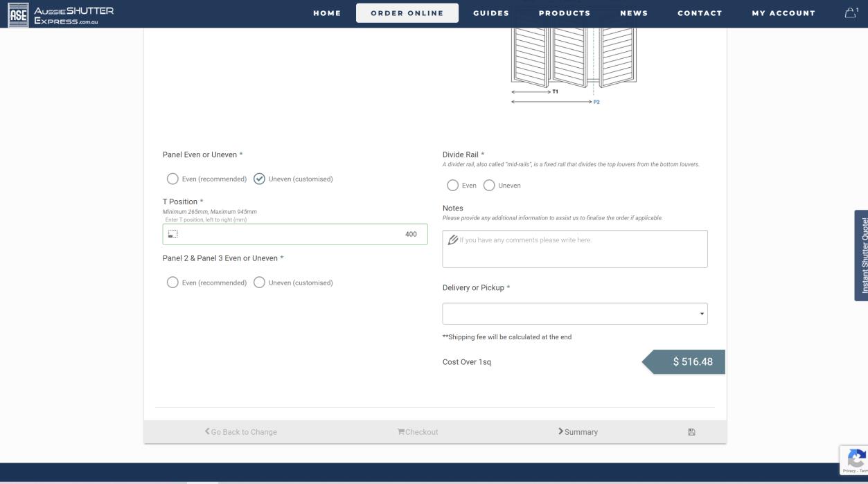This screenshot has width=868, height=484.
Task: Choose Even for Divide Rail
Action: 452,186
